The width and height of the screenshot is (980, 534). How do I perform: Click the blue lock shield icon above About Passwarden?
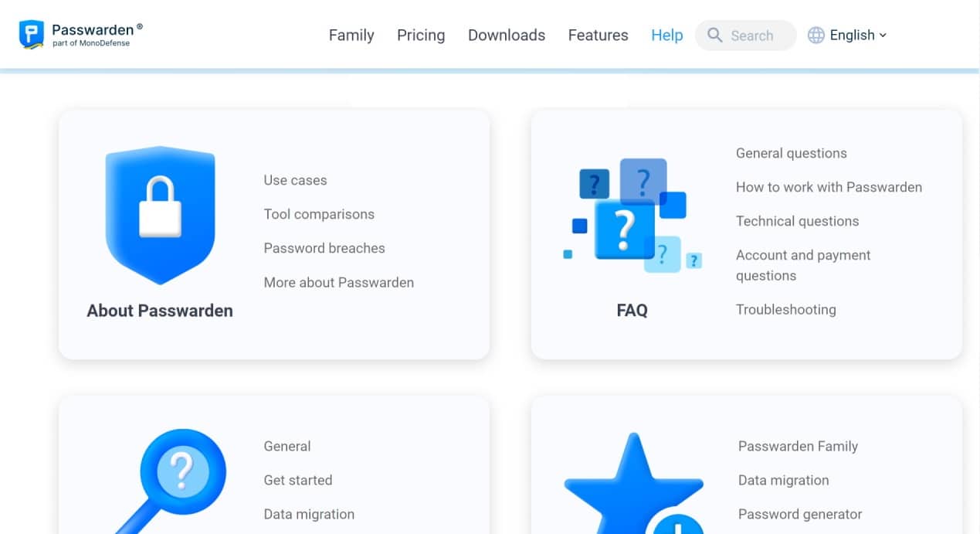tap(160, 213)
